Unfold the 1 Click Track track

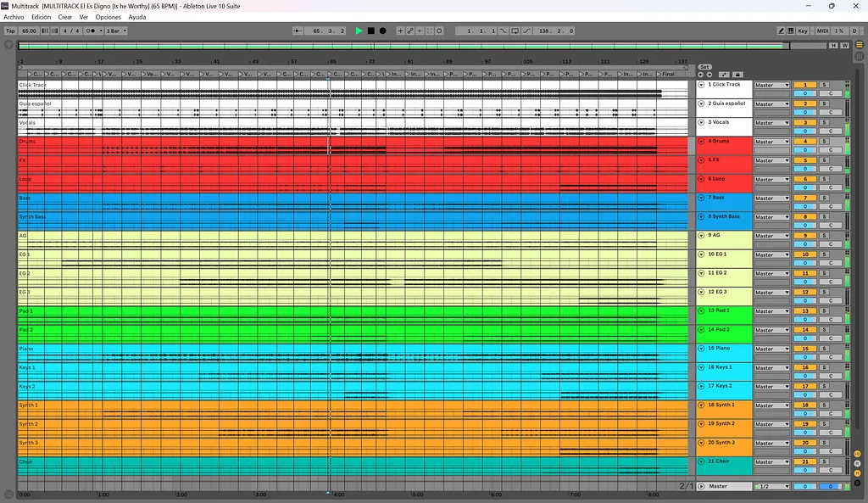pyautogui.click(x=701, y=85)
